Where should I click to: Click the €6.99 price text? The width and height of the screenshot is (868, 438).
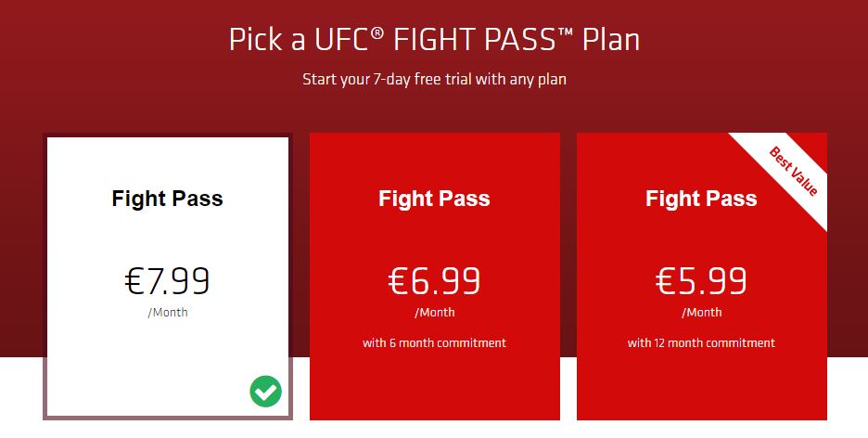tap(435, 281)
